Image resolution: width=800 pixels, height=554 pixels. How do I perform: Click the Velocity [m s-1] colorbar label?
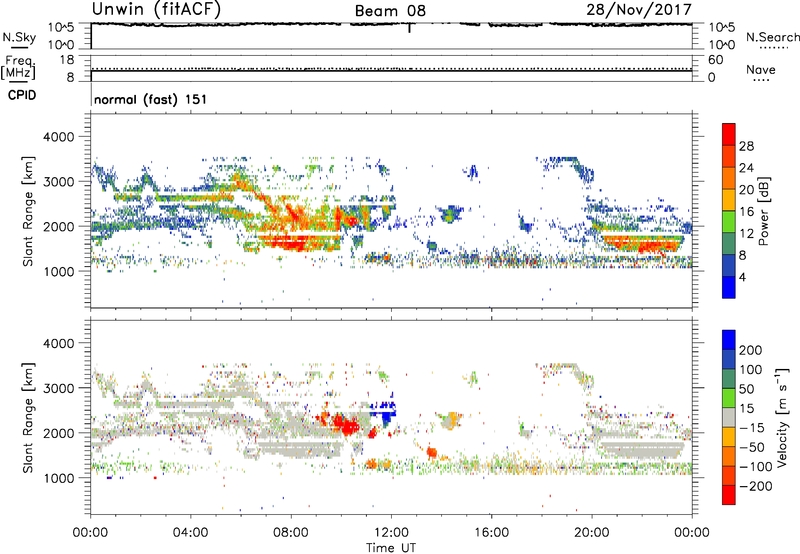point(782,417)
